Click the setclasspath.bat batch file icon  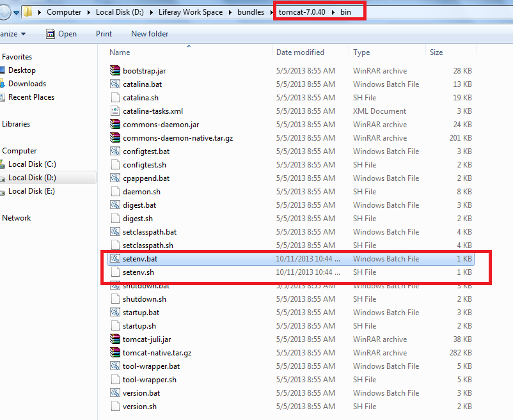click(115, 231)
